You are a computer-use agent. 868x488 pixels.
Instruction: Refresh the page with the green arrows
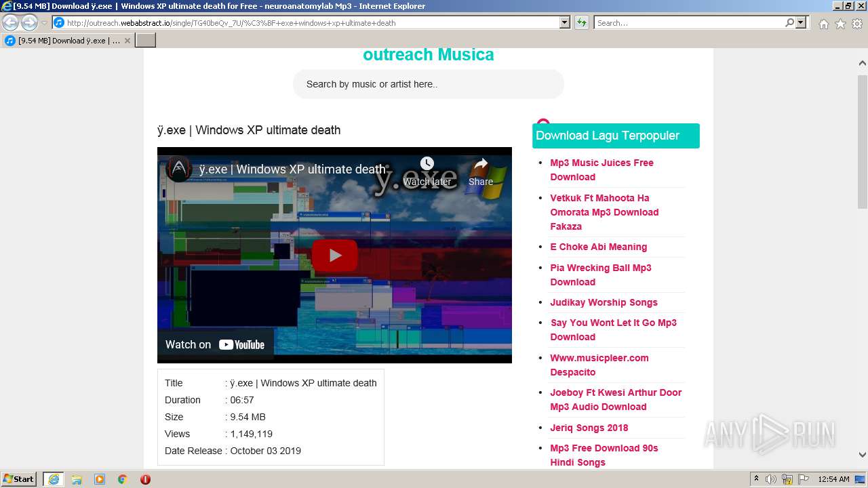tap(582, 23)
